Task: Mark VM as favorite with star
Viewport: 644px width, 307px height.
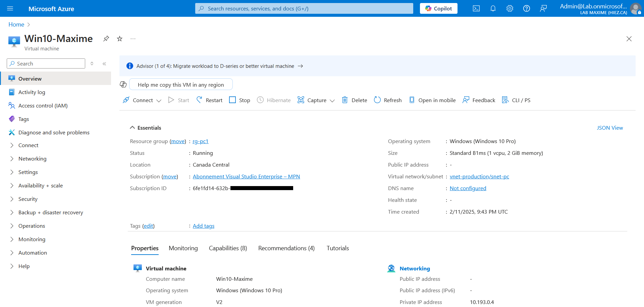Action: (x=119, y=39)
